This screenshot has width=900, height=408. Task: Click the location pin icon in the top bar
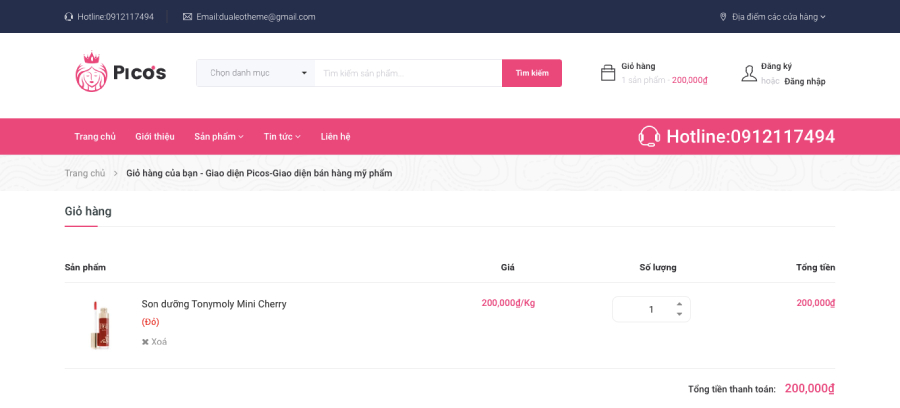coord(723,17)
